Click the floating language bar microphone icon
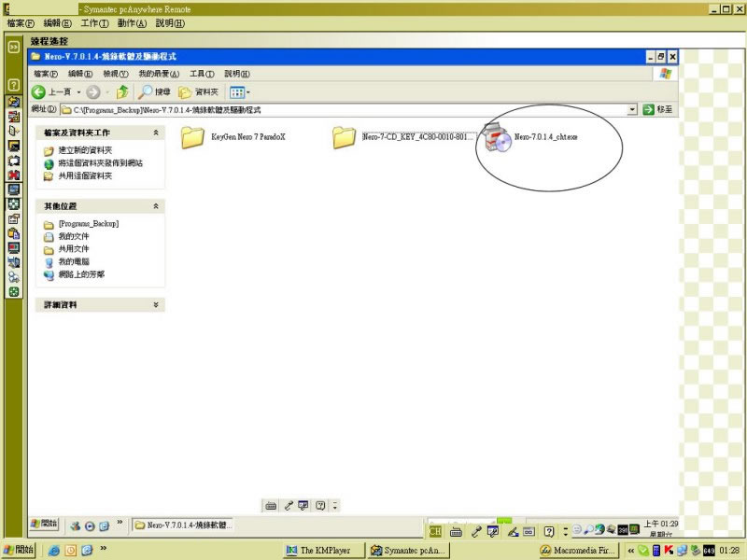The height and width of the screenshot is (560, 747). (289, 506)
